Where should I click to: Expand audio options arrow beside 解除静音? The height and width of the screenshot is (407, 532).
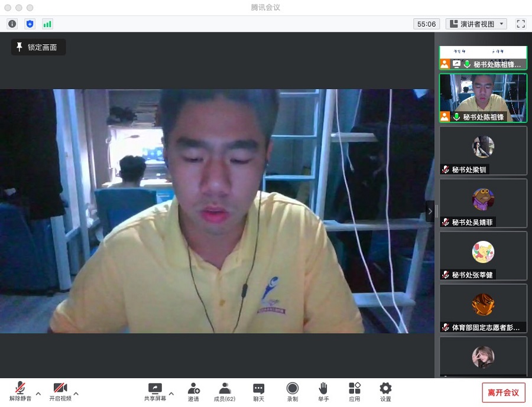pos(38,393)
